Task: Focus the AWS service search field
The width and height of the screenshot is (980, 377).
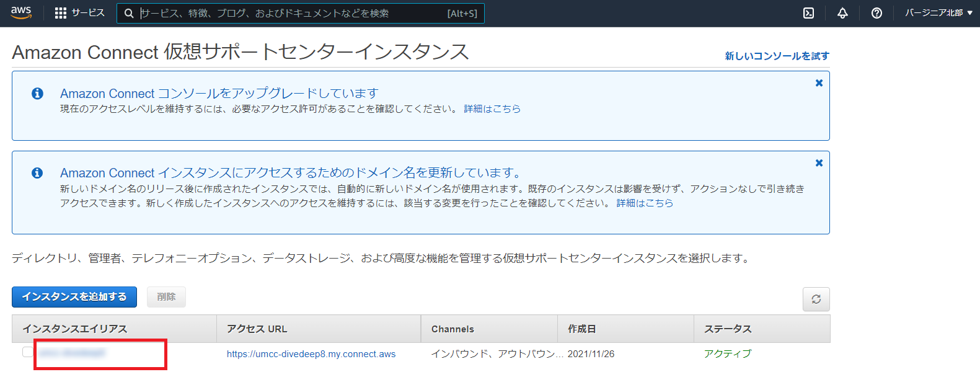Action: (301, 13)
